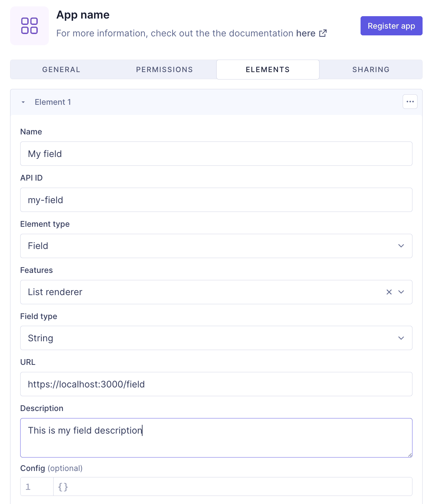This screenshot has height=504, width=432.
Task: Switch to the General tab
Action: click(61, 69)
